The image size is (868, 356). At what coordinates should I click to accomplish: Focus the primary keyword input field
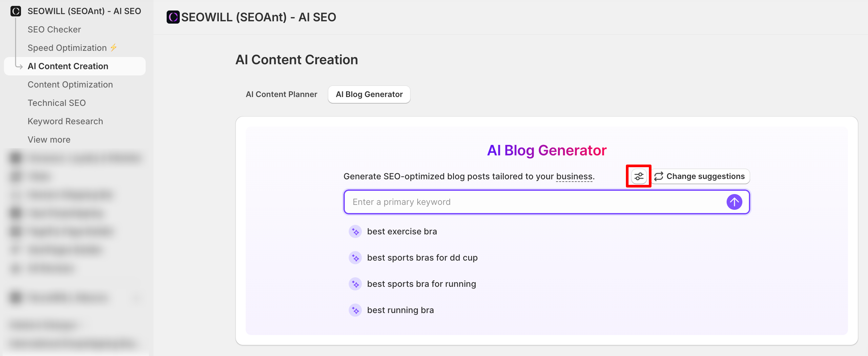pos(532,202)
